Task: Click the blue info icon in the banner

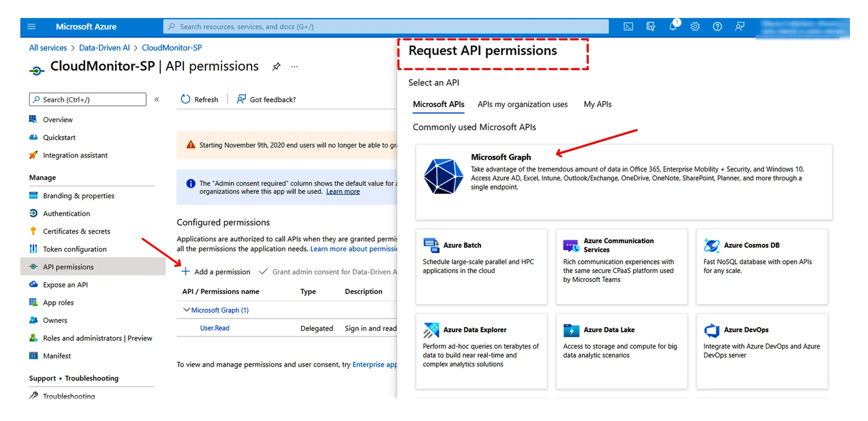Action: point(191,184)
